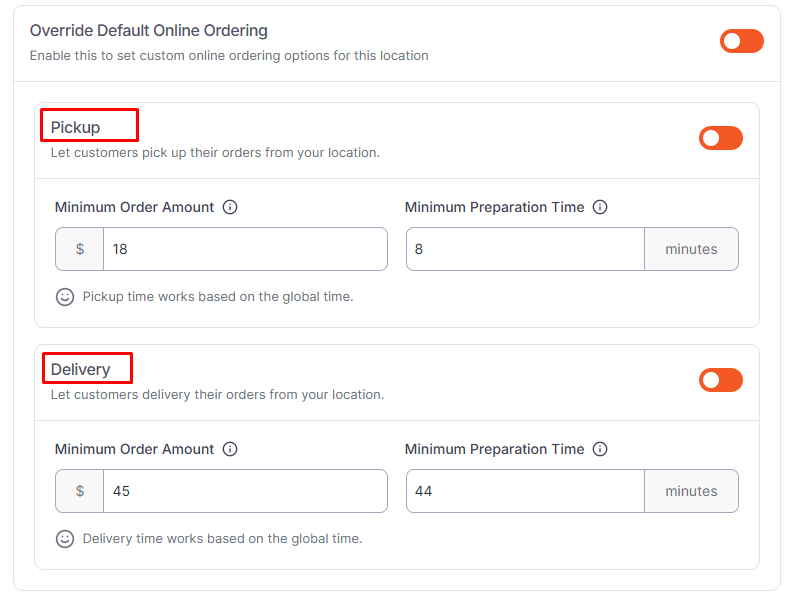The image size is (806, 597).
Task: Focus the Delivery preparation time field showing 44
Action: pyautogui.click(x=525, y=491)
